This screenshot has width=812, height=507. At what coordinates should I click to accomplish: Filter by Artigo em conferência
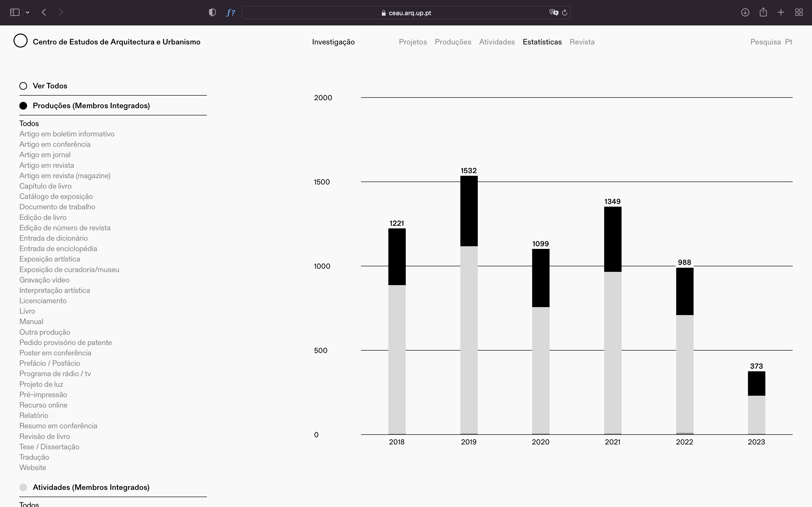pos(55,144)
